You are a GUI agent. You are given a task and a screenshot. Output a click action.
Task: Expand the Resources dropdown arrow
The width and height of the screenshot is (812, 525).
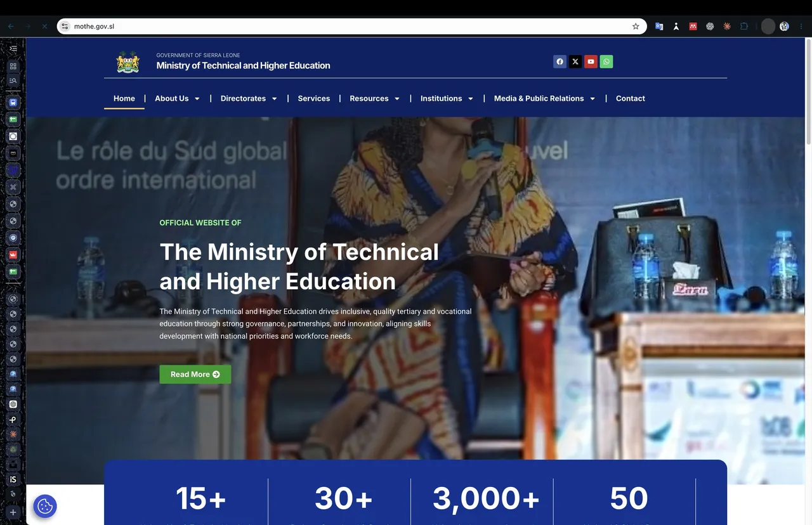click(x=397, y=99)
